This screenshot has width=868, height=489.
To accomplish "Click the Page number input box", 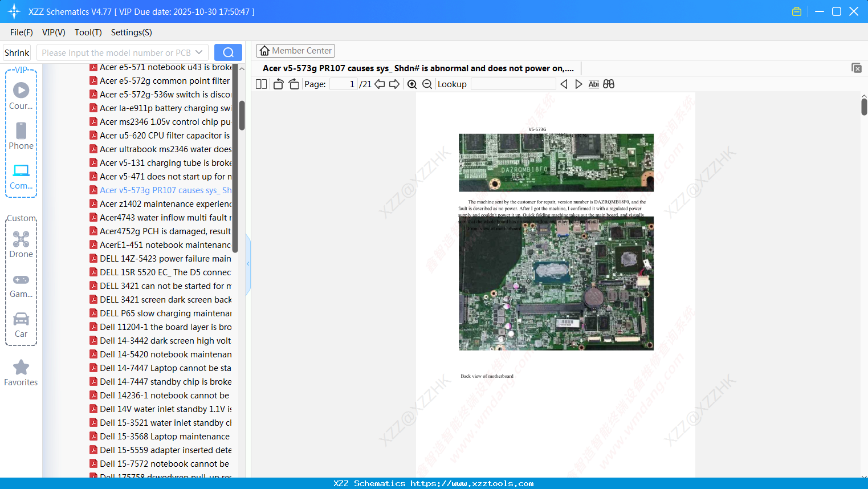I will 344,84.
